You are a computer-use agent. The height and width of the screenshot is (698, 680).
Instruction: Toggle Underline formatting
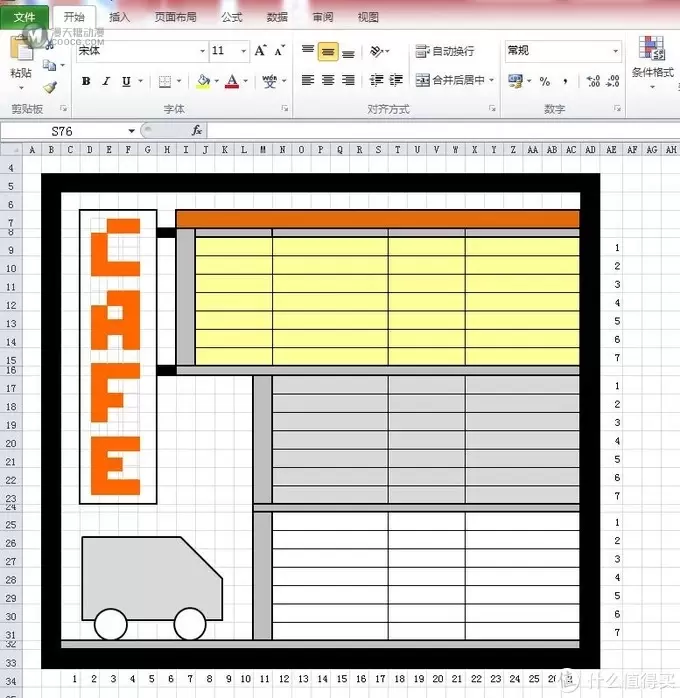(x=126, y=81)
